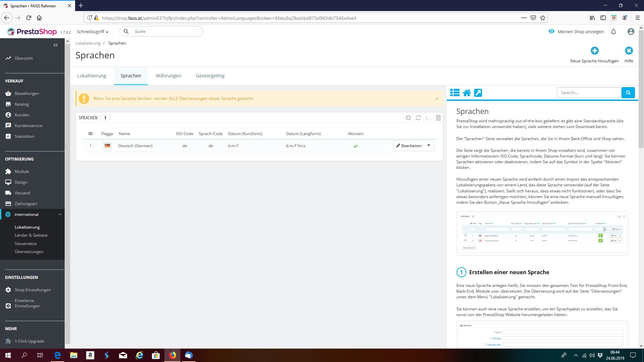Collapse the sidebar with double chevron
The width and height of the screenshot is (644, 362).
[x=55, y=45]
